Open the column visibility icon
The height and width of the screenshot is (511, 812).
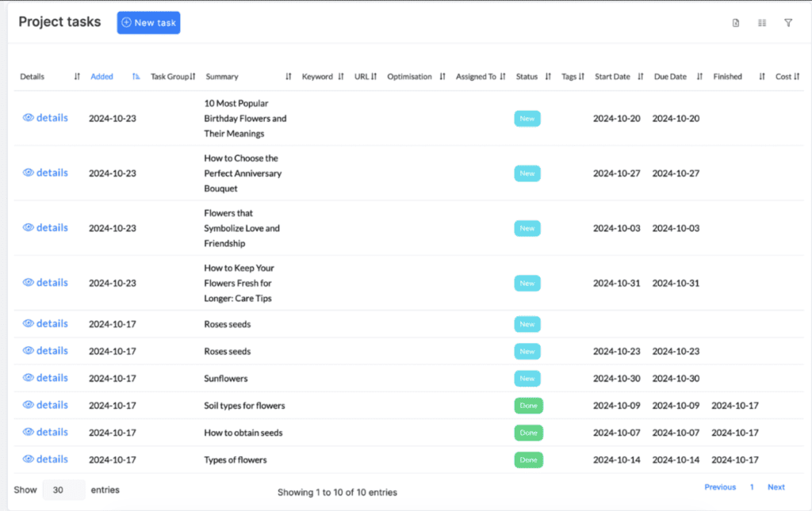[762, 23]
